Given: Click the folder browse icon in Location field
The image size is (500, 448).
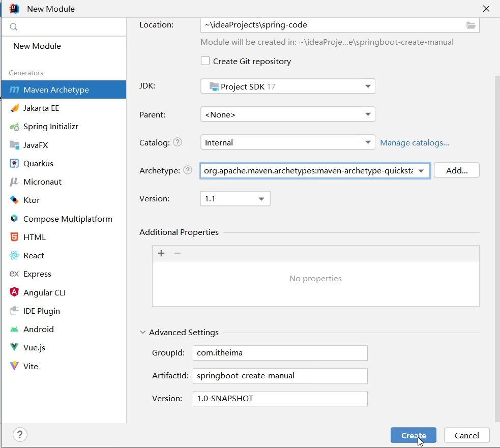Looking at the screenshot, I should point(471,25).
